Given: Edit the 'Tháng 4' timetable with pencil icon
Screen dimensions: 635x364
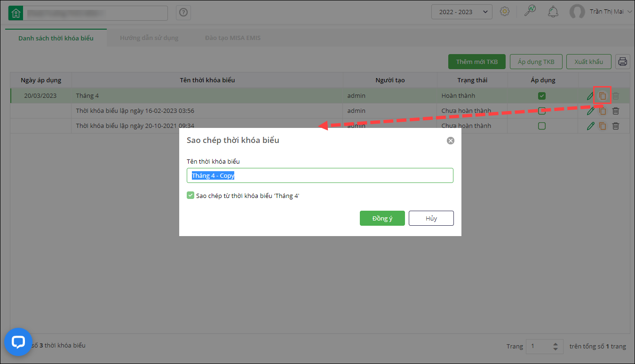Looking at the screenshot, I should [x=590, y=96].
